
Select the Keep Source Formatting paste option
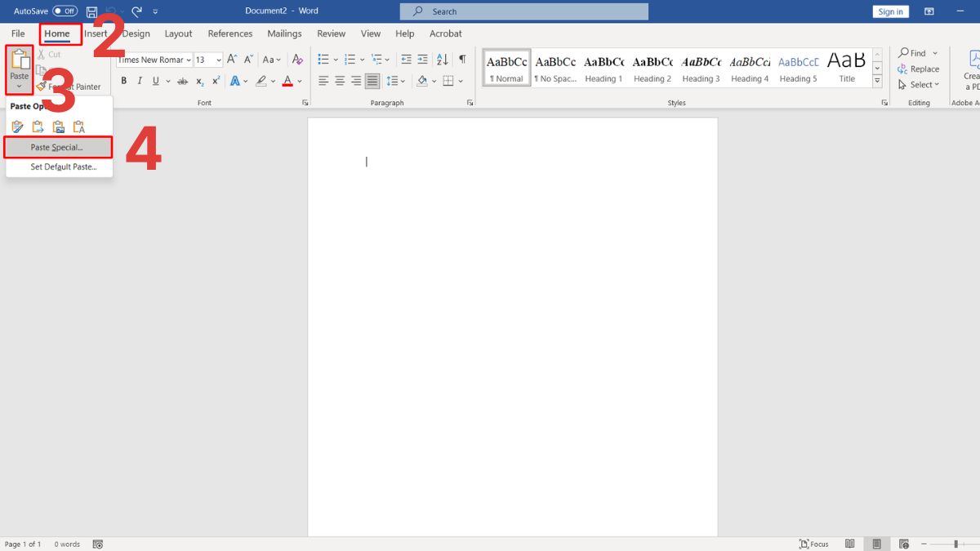[x=17, y=127]
